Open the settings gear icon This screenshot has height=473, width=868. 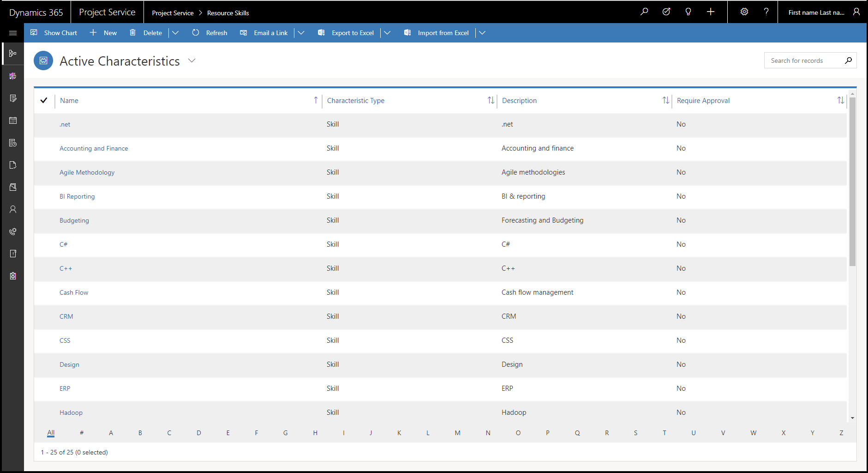tap(744, 12)
